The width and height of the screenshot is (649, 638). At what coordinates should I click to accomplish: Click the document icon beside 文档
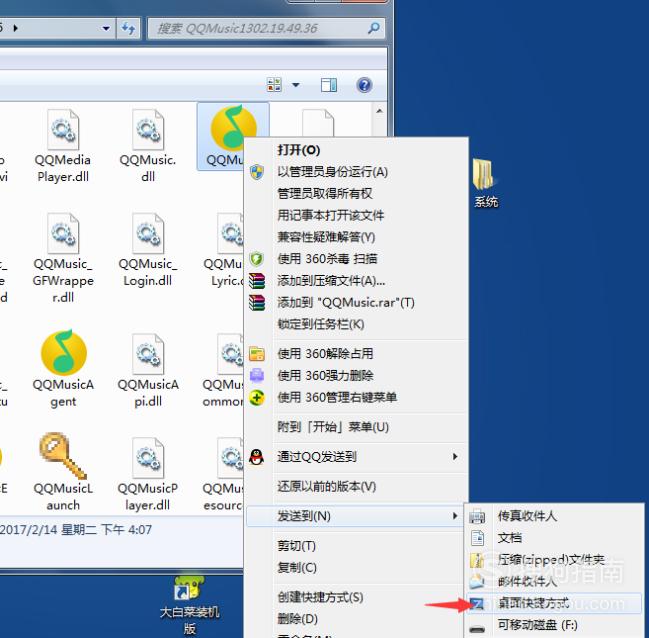coord(477,538)
